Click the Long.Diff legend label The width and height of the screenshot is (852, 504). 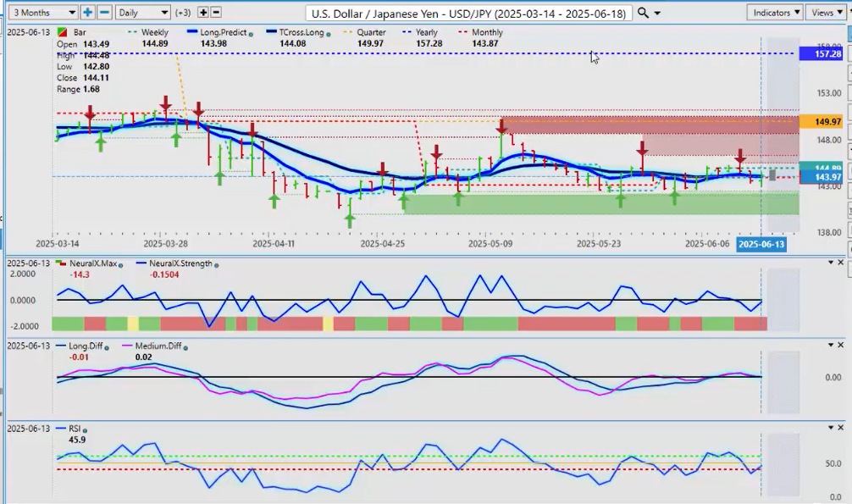click(86, 346)
